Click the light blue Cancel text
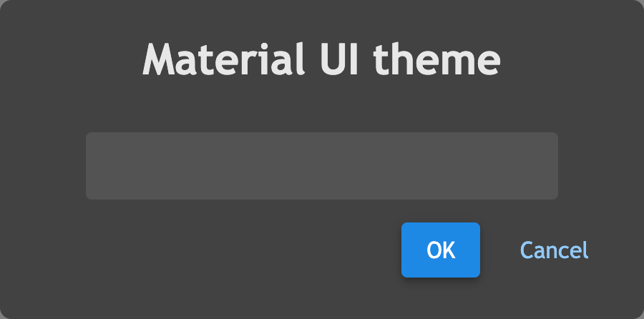644x319 pixels. pos(554,250)
